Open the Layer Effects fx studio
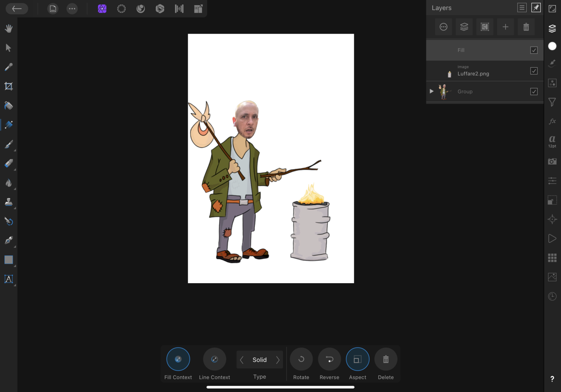Screen dimensions: 561x392 click(x=552, y=122)
